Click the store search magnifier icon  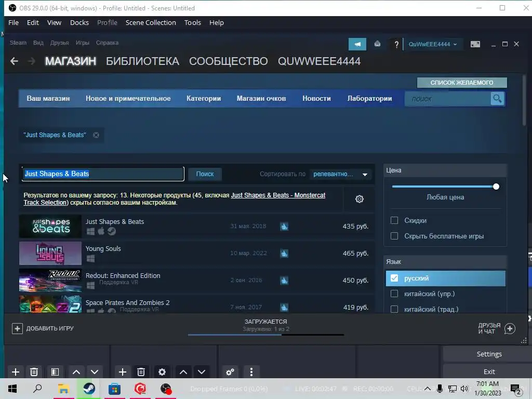(497, 99)
